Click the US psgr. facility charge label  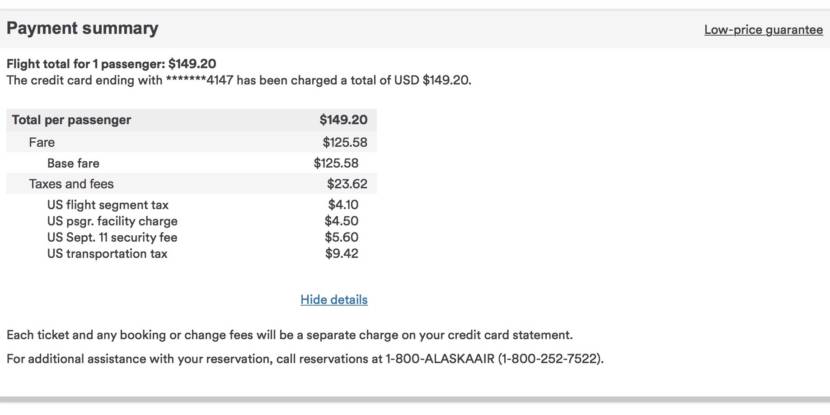click(112, 221)
